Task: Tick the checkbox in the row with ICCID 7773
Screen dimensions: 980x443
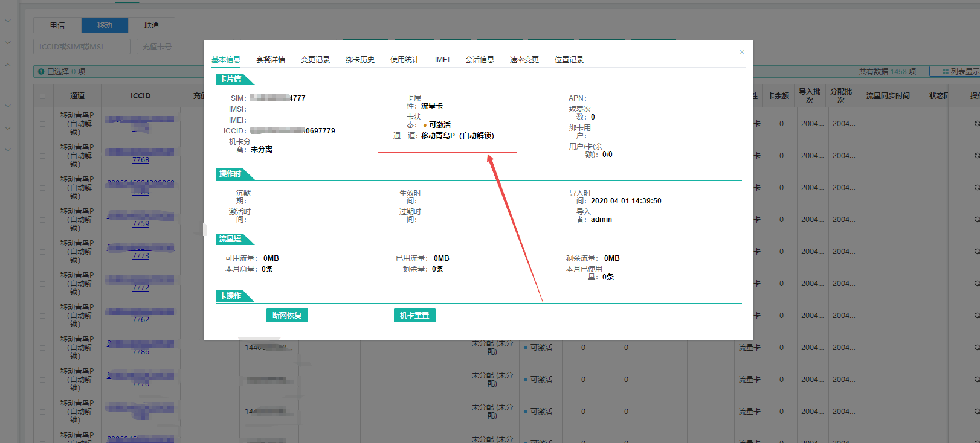Action: 42,252
